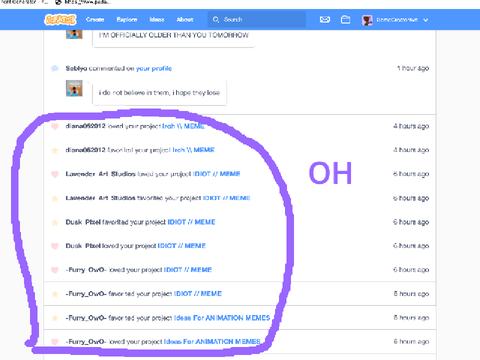480x360 pixels.
Task: Click heart icon in Ideas For ANIMATION MEMES row
Action: 55,342
